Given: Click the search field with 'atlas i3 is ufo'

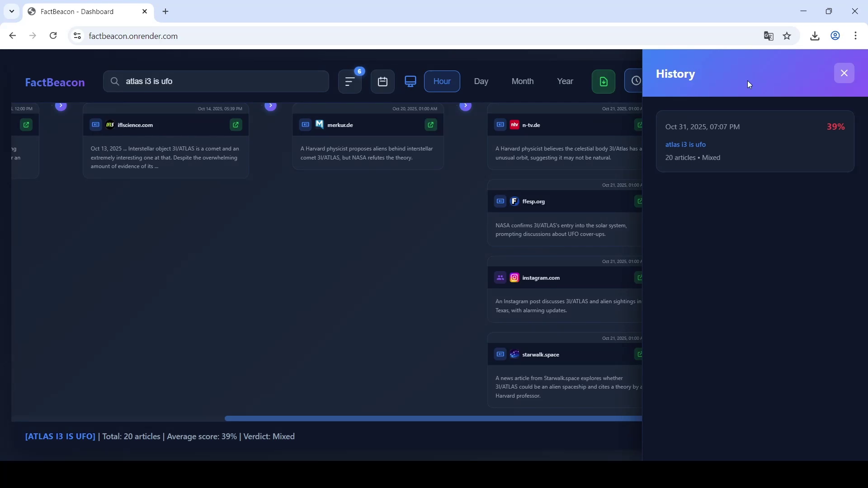Looking at the screenshot, I should (216, 81).
